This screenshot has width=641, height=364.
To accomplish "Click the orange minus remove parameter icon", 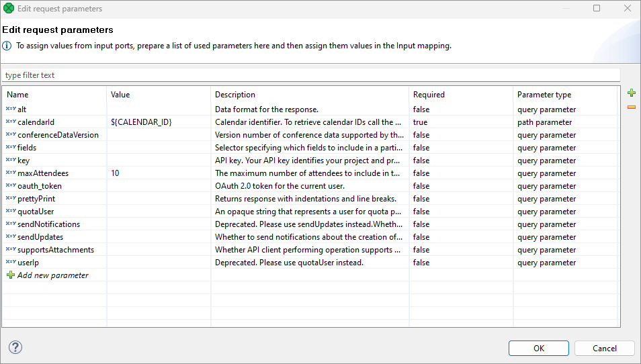I will (x=631, y=107).
